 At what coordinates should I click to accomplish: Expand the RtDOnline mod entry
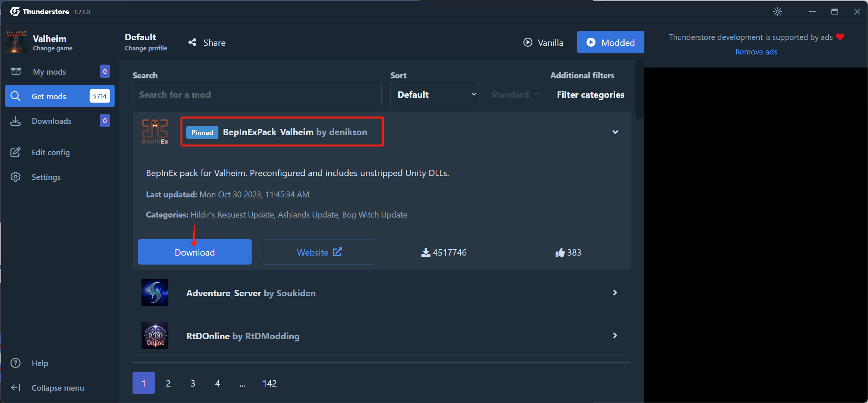(x=615, y=336)
